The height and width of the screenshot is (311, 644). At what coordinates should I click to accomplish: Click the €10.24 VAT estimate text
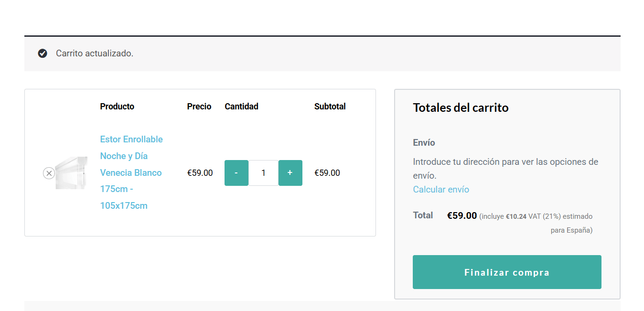tap(516, 216)
